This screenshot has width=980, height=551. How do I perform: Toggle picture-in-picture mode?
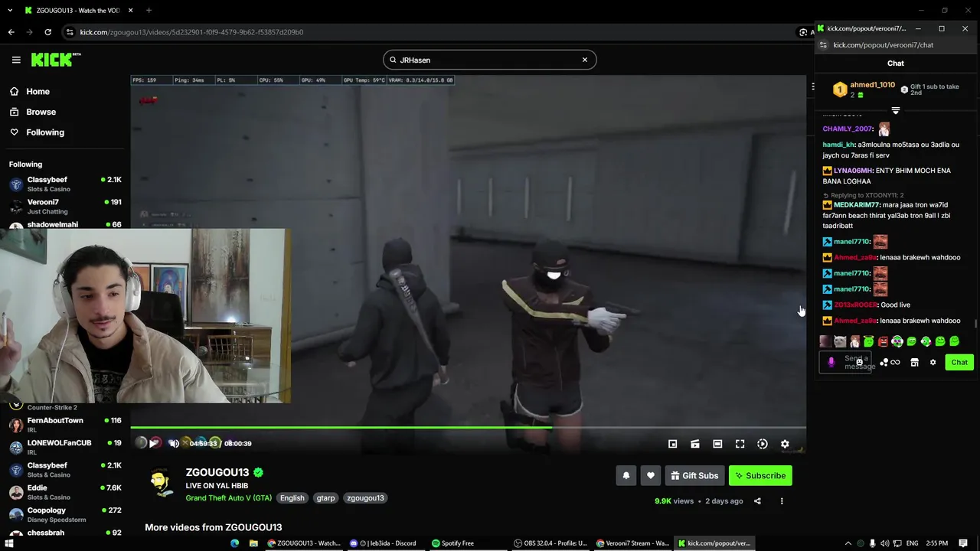coord(673,444)
